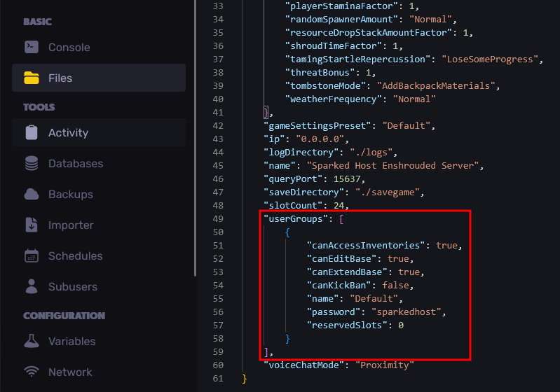Click the Backups cloud icon
This screenshot has width=560, height=392.
coord(32,194)
